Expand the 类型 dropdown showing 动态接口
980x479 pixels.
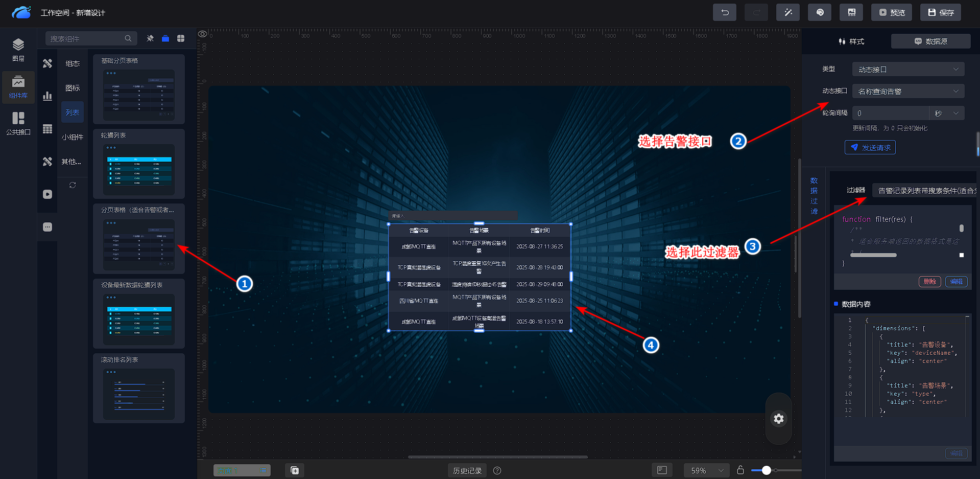click(907, 69)
